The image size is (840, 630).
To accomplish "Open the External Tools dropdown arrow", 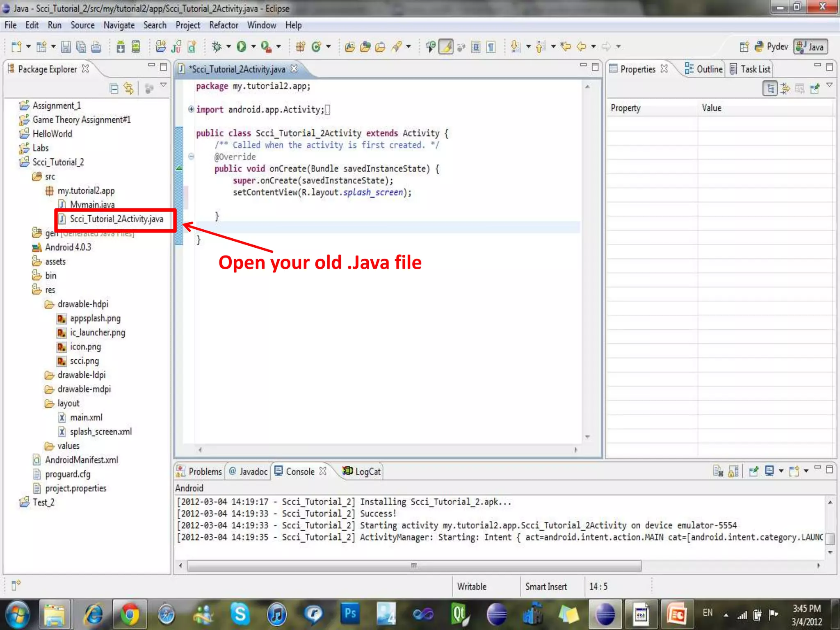I will (x=278, y=47).
